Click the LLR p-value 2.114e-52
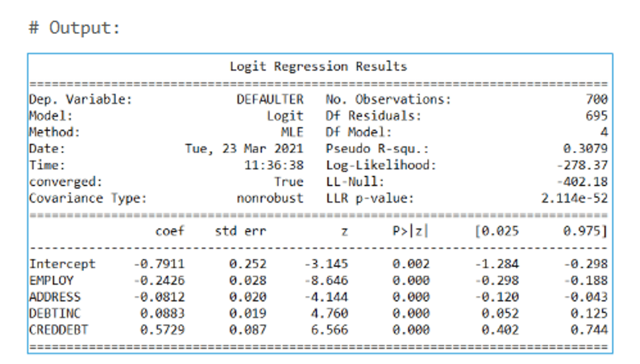This screenshot has width=640, height=364. coord(575,198)
